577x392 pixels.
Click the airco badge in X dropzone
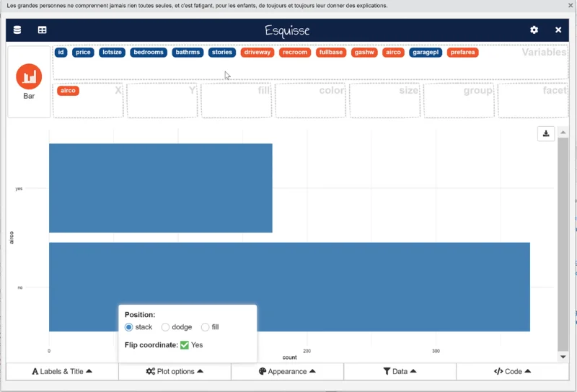point(68,91)
